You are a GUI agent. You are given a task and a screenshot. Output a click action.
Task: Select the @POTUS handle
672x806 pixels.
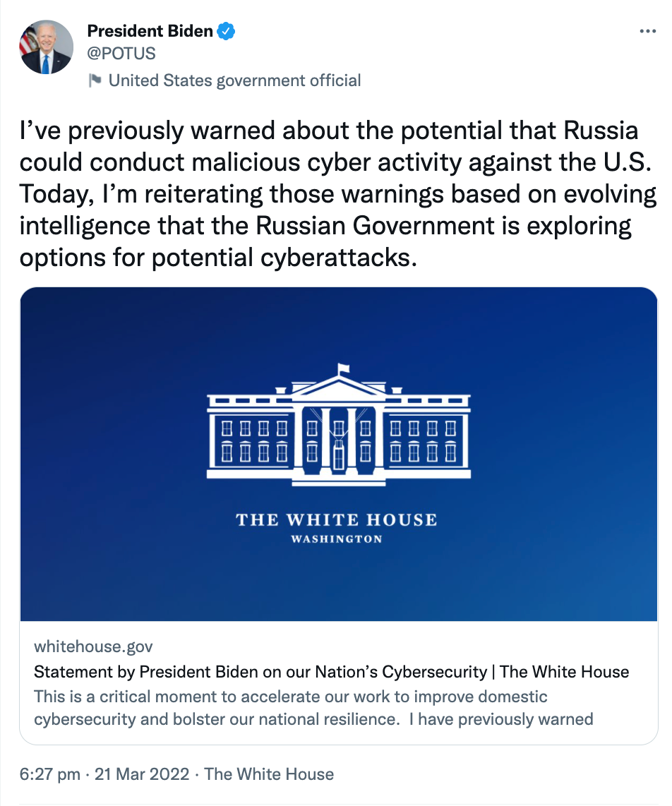[121, 53]
